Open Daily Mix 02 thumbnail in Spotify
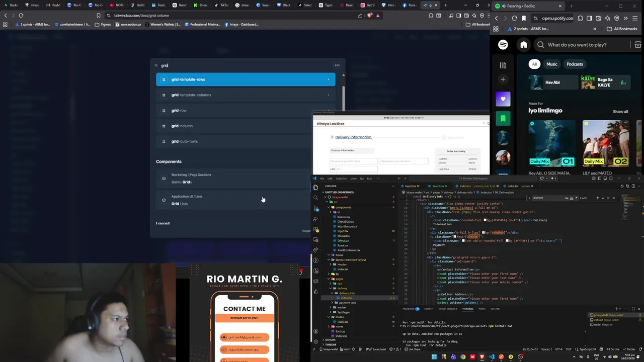Viewport: 644px width, 362px height. tap(606, 143)
